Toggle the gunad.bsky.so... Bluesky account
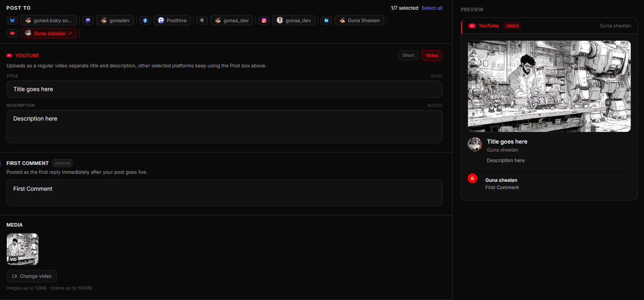The height and width of the screenshot is (300, 644). tap(49, 21)
